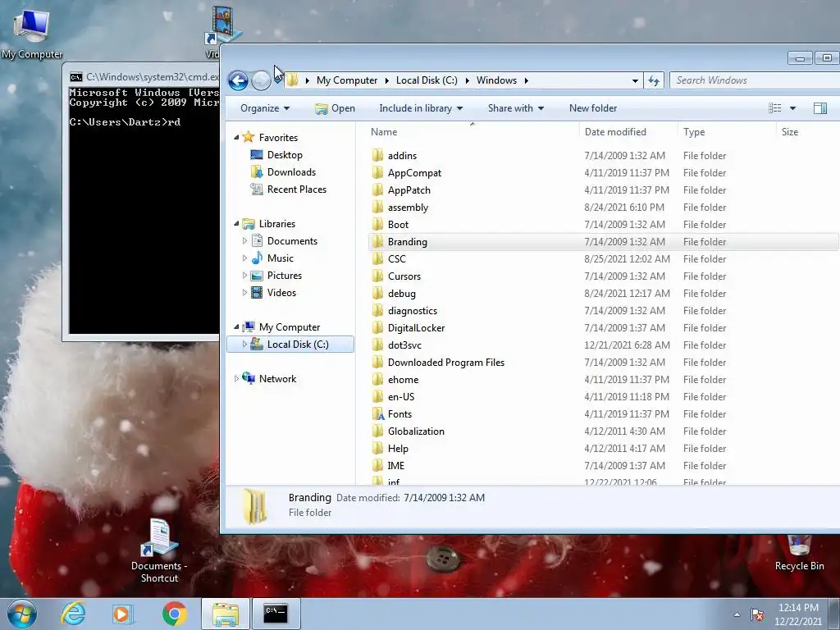840x630 pixels.
Task: Select the IME folder row
Action: (604, 466)
